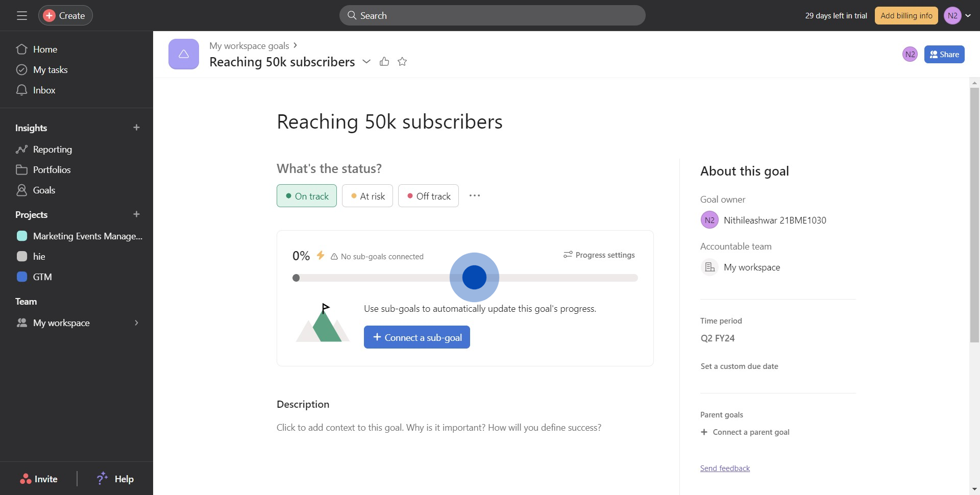Set status to Off track

428,196
